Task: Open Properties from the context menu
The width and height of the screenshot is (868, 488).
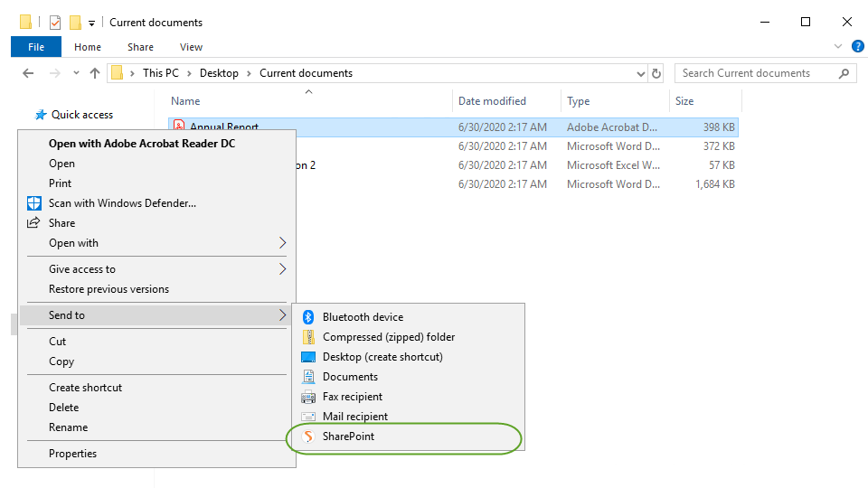Action: [x=157, y=453]
